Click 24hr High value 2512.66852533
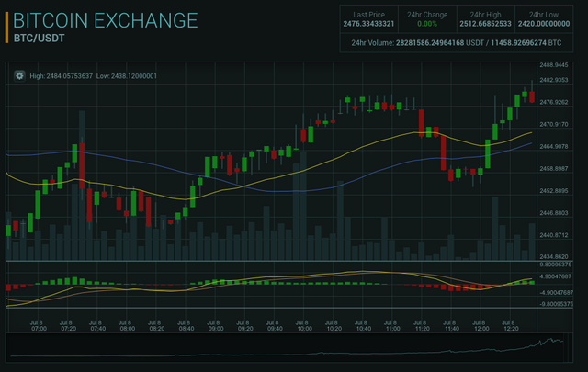 [486, 24]
